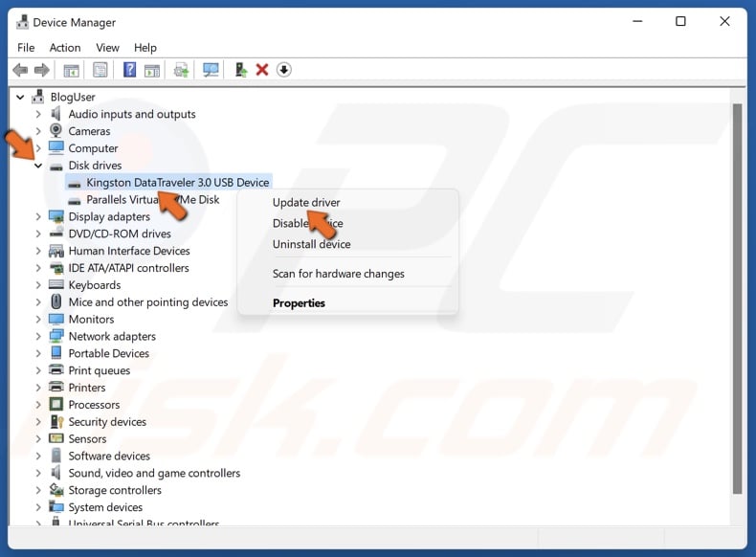Viewport: 756px width, 557px height.
Task: Click the Human Interface Devices icon
Action: 56,251
